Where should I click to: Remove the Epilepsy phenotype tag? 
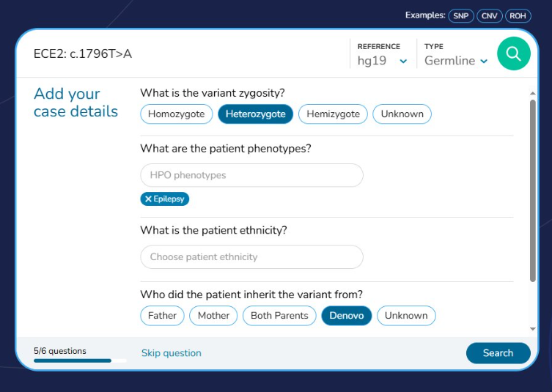point(149,199)
